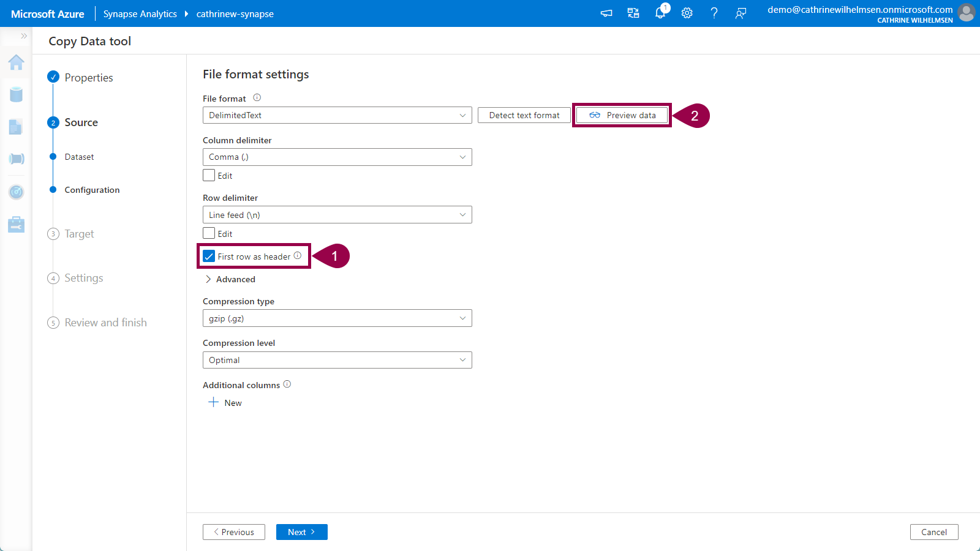980x551 pixels.
Task: Select the Dataset sub-step
Action: click(79, 157)
